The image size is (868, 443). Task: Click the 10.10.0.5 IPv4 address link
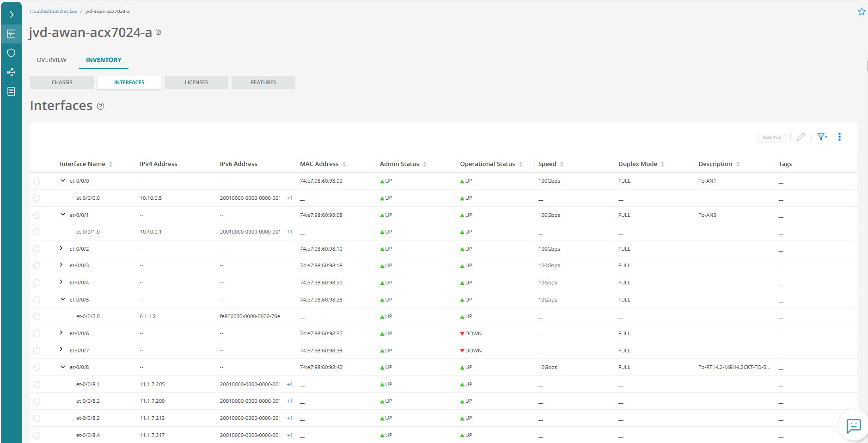(x=151, y=198)
